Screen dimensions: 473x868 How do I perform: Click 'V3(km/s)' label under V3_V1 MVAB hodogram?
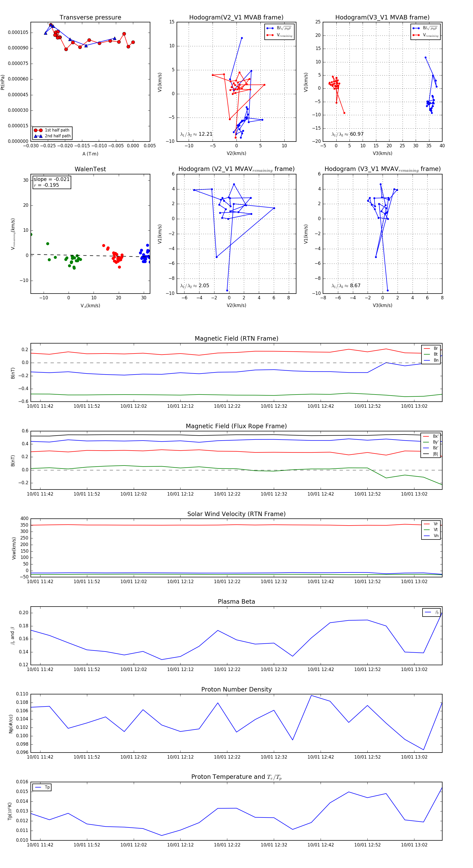(382, 153)
